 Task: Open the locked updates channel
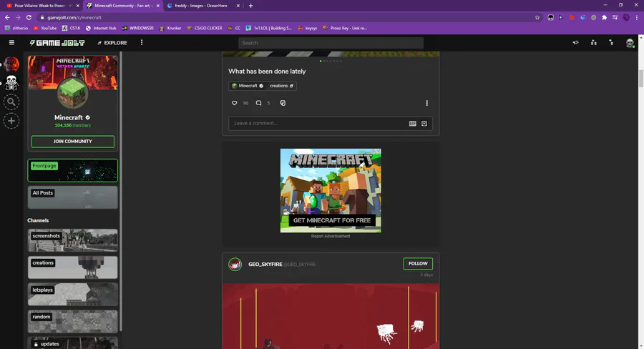[73, 343]
